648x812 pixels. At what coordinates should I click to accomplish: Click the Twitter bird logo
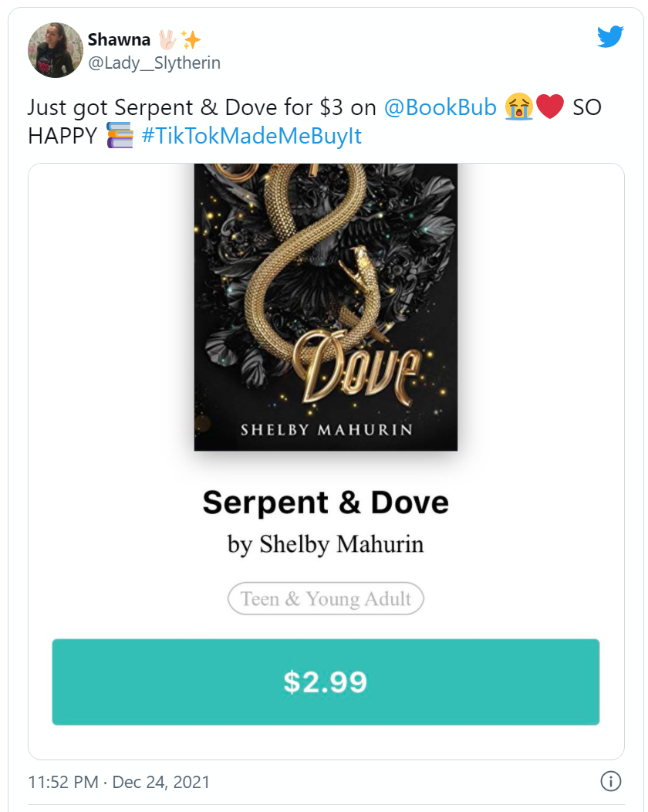610,36
